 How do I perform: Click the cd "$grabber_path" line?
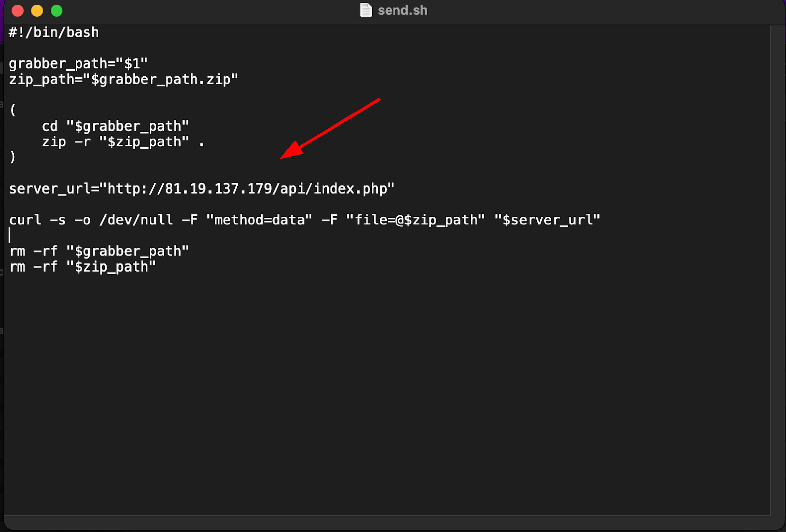(115, 126)
